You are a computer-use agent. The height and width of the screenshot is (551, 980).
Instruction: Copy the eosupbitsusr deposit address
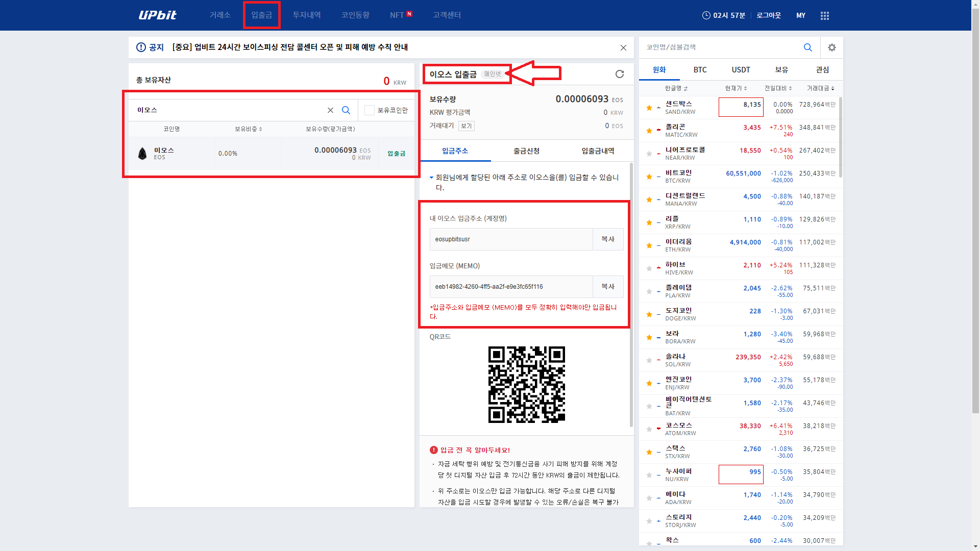607,239
